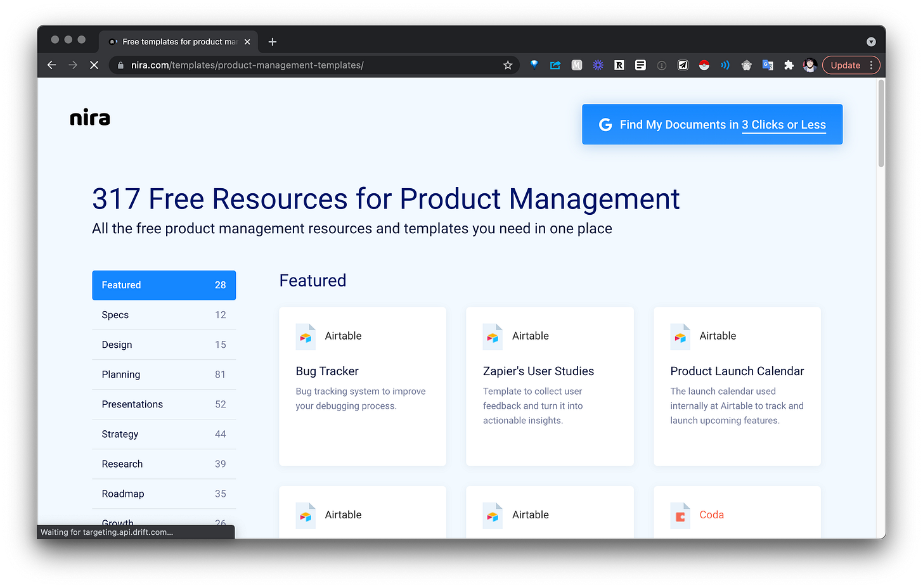Click the '317 Free Resources for Product Management' heading
Viewport: 923px width, 588px height.
coord(385,199)
